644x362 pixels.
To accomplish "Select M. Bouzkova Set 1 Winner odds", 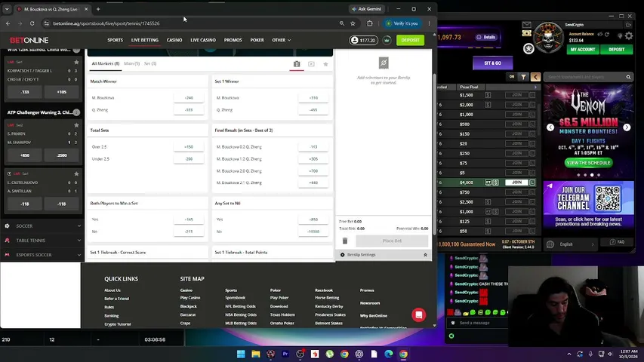I will (x=313, y=98).
